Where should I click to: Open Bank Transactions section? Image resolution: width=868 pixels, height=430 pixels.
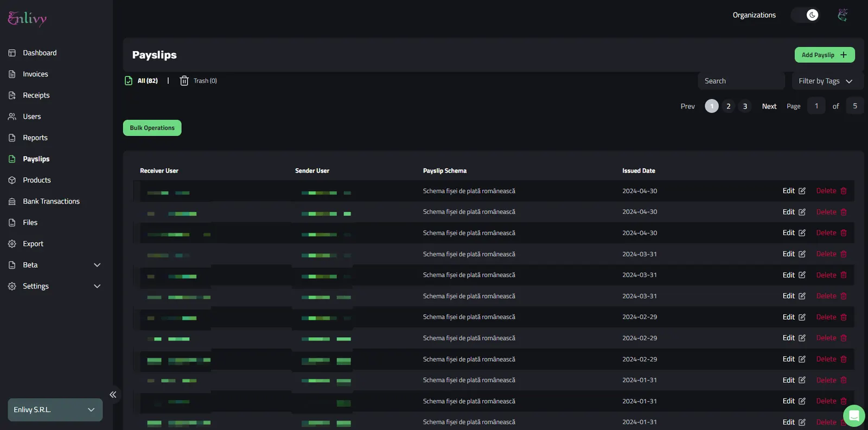(51, 201)
